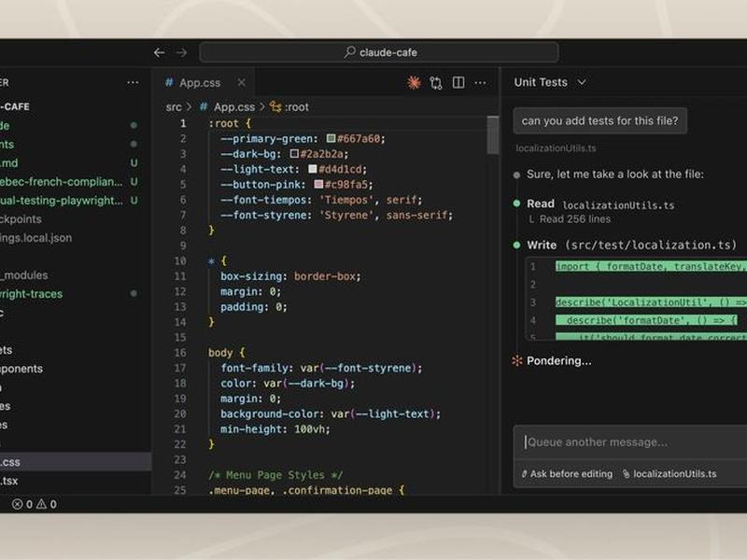Open the Read localizationUtils.ts tool entry

click(x=600, y=204)
